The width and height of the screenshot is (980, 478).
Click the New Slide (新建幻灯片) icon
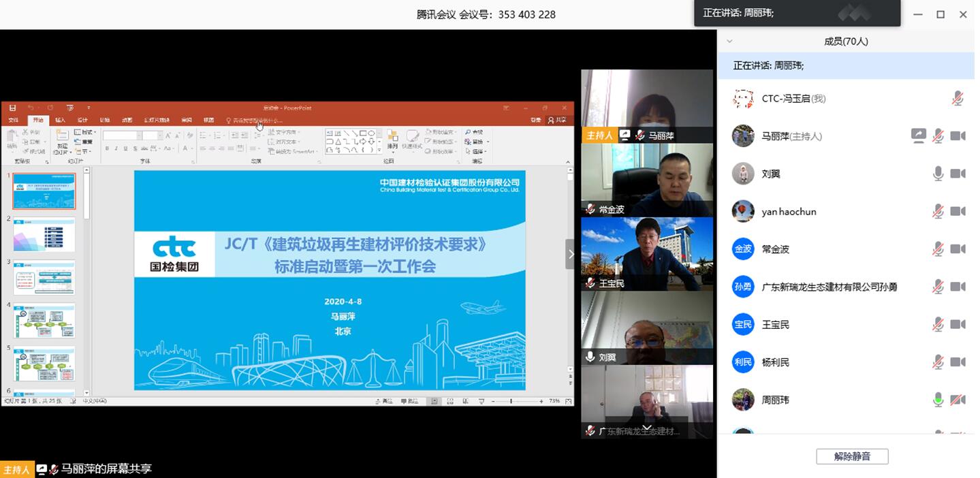point(62,136)
